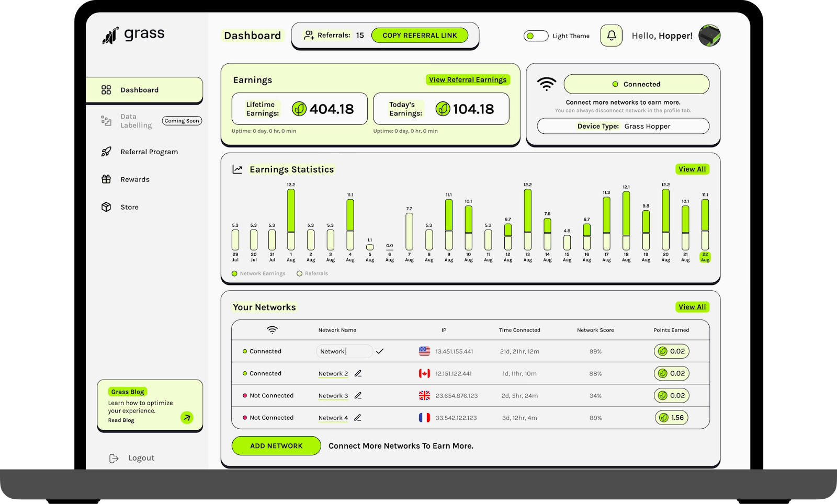Confirm network name with checkmark icon
The image size is (837, 504).
point(380,351)
